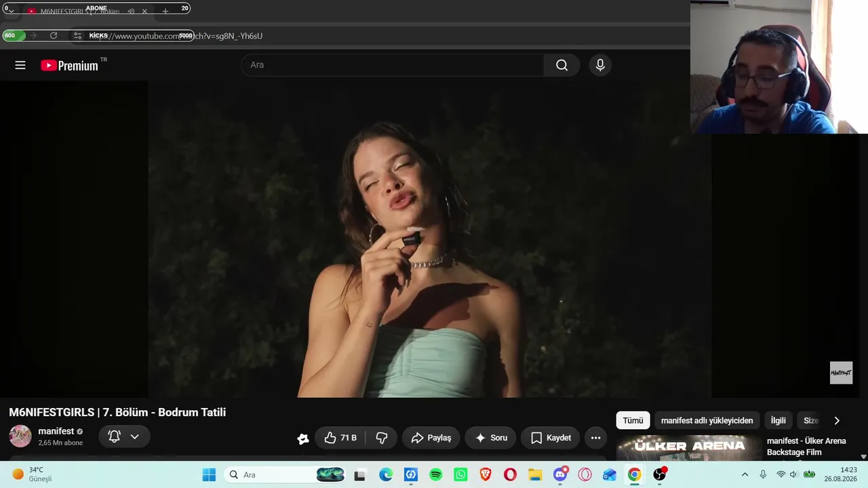Select the İlgili filter chip
868x488 pixels.
coord(778,420)
